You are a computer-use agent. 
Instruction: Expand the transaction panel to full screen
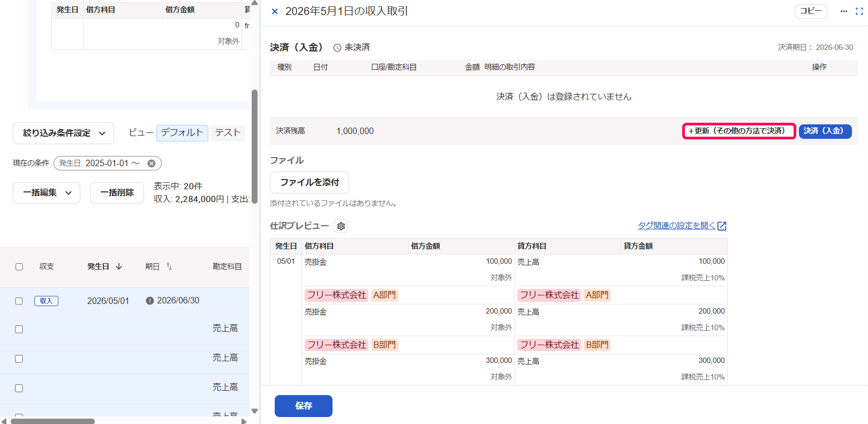coord(859,11)
